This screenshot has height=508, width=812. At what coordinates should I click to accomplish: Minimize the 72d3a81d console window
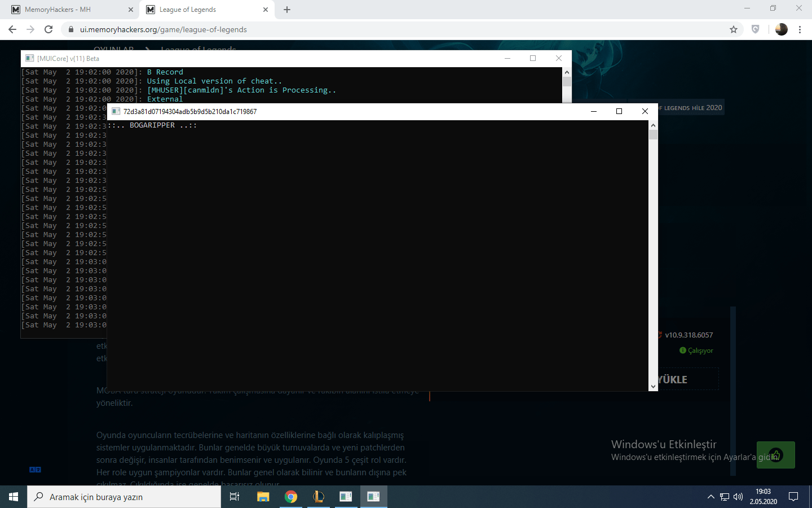[x=594, y=111]
